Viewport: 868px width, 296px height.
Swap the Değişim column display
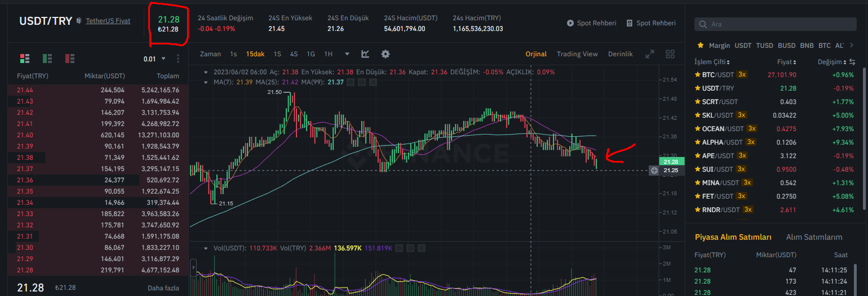(x=852, y=62)
